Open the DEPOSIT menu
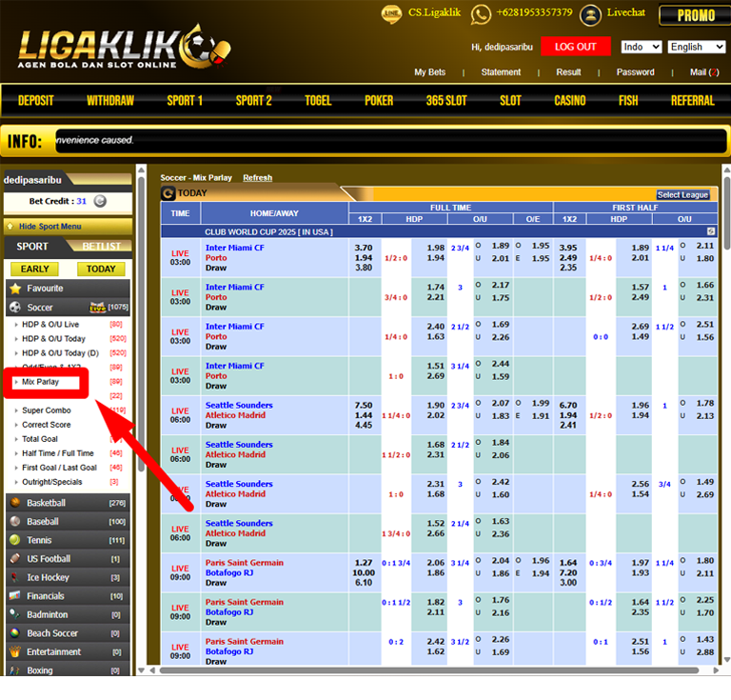 pos(36,101)
